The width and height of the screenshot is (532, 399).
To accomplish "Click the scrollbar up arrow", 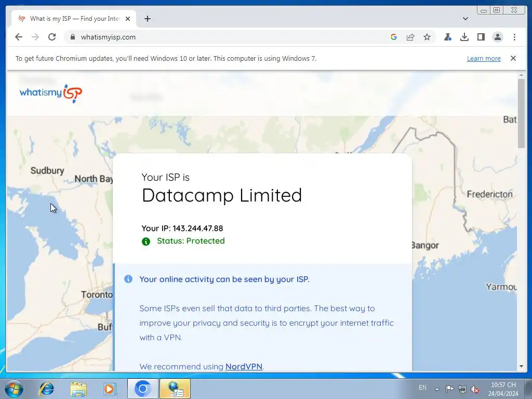I will [521, 75].
